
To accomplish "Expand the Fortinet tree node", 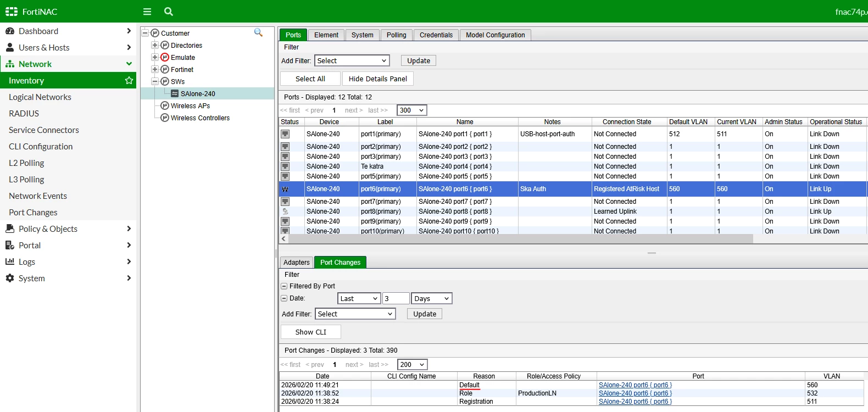I will [155, 70].
